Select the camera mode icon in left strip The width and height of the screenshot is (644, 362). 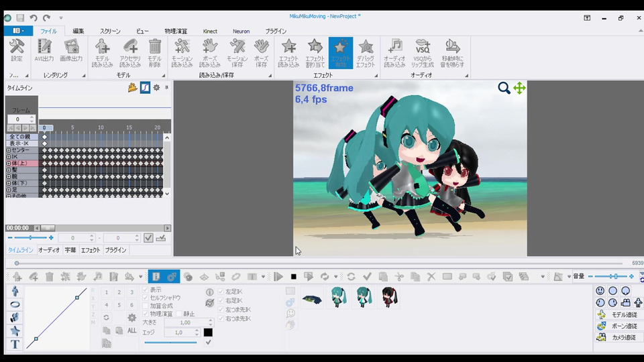[15, 317]
